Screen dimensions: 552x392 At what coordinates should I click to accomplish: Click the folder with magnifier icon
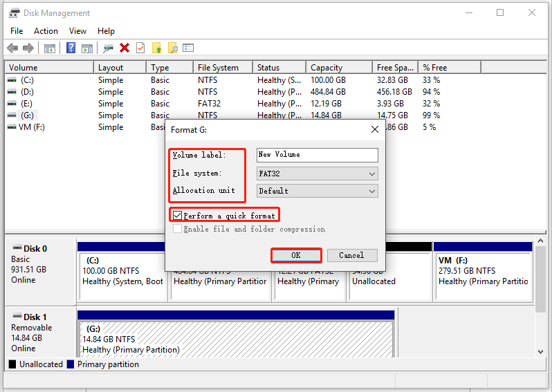[172, 48]
